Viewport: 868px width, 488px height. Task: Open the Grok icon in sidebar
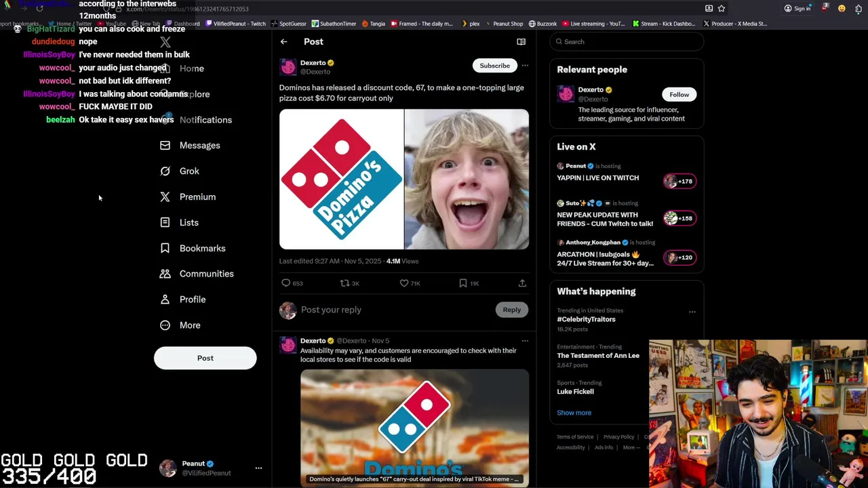coord(165,171)
